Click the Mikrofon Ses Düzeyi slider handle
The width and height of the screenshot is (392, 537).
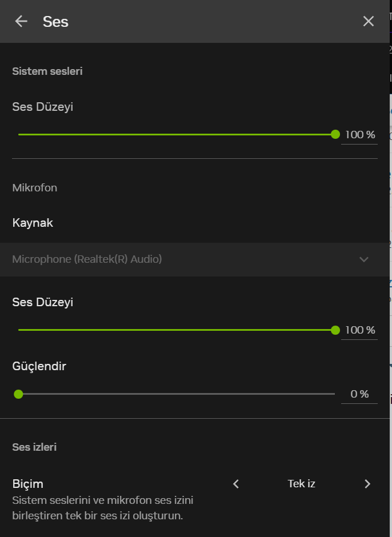(x=335, y=330)
